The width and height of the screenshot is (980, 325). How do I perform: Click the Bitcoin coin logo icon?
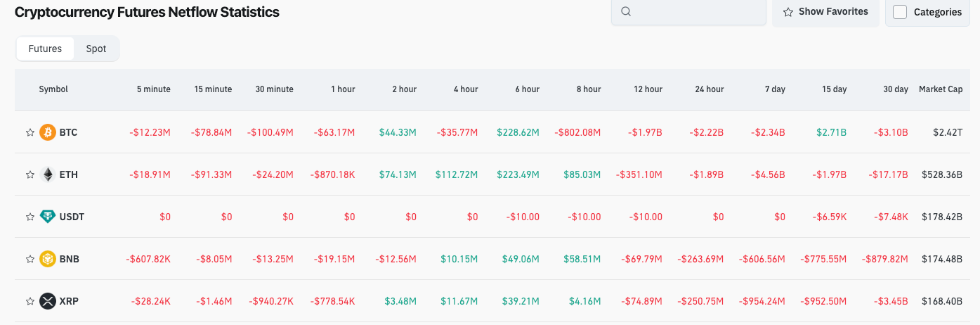pos(48,132)
